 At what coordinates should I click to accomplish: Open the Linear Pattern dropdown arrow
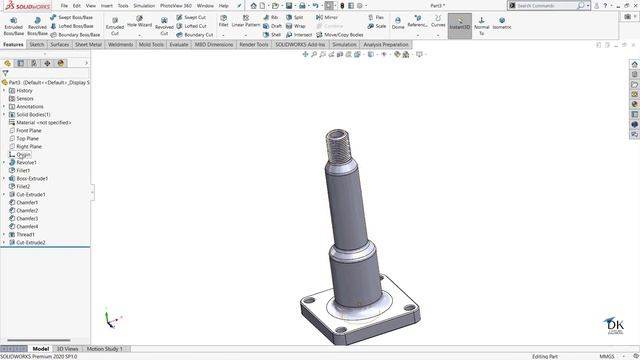coord(246,36)
